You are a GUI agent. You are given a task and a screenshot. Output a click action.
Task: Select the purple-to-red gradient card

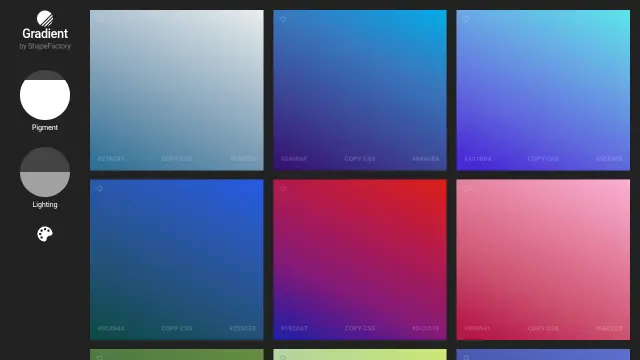[x=360, y=260]
